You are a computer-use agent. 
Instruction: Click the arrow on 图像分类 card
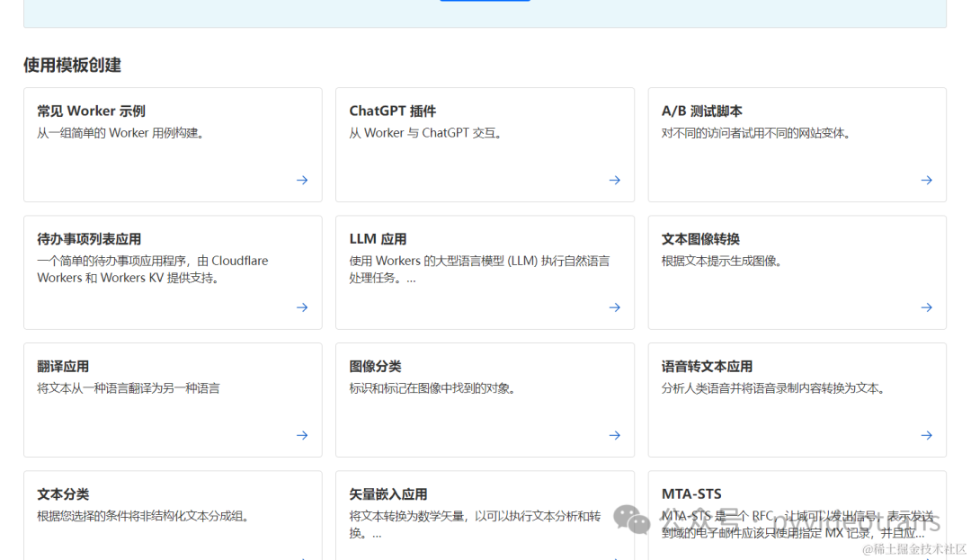614,436
